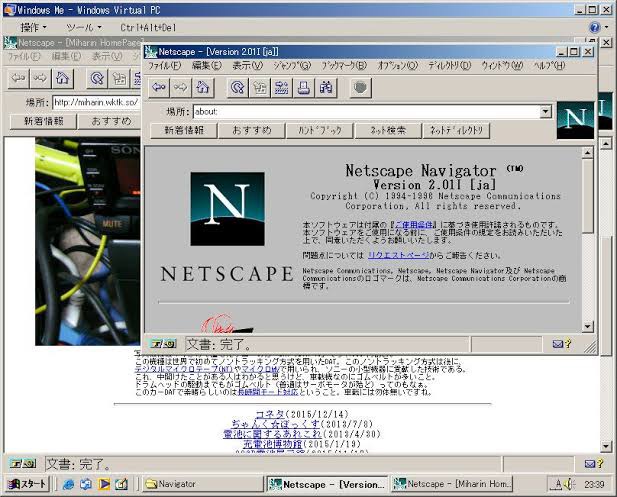
Task: Click Back arrow in Miharin HomePage window
Action: (x=18, y=78)
